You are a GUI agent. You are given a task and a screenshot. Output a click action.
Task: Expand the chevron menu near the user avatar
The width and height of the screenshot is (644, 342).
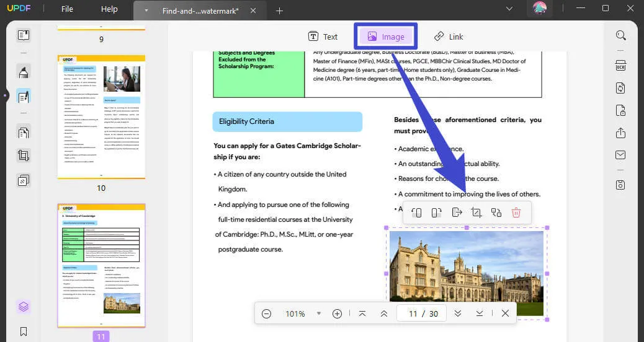[509, 9]
